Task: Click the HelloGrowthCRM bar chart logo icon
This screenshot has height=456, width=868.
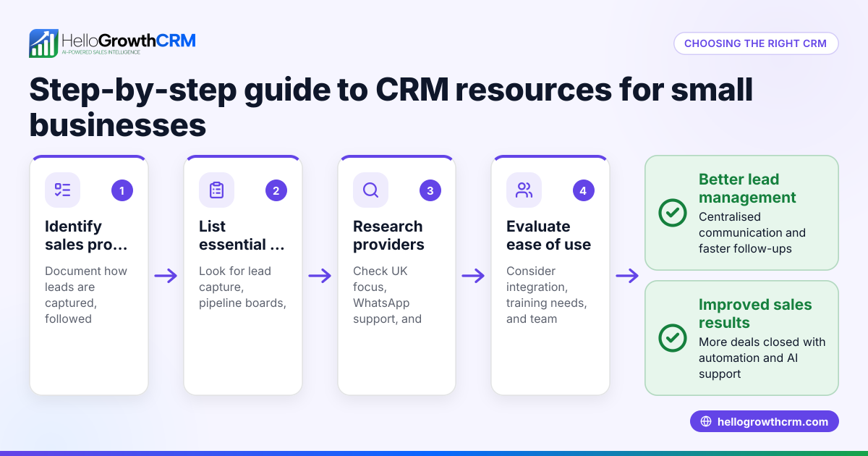Action: [x=43, y=43]
